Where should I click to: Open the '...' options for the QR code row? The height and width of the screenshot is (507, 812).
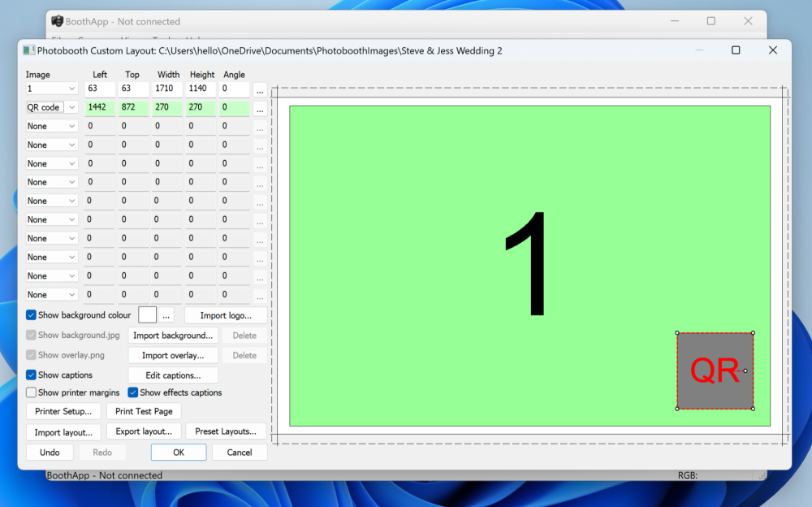tap(260, 107)
